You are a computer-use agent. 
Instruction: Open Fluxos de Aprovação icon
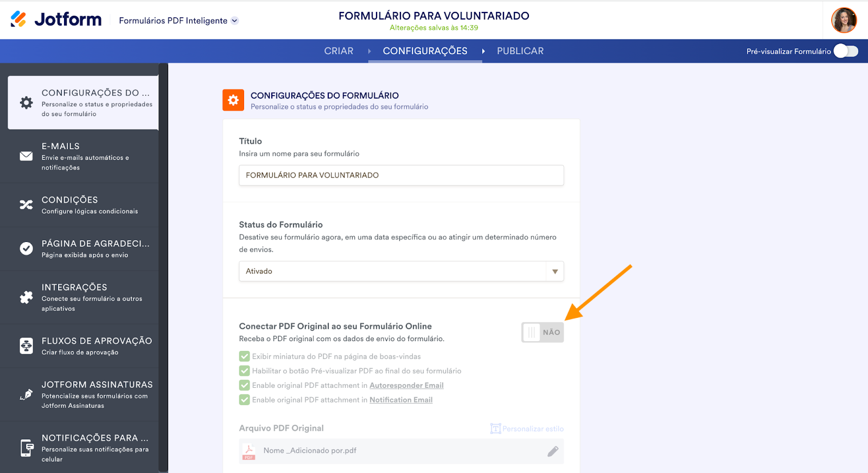(x=26, y=346)
